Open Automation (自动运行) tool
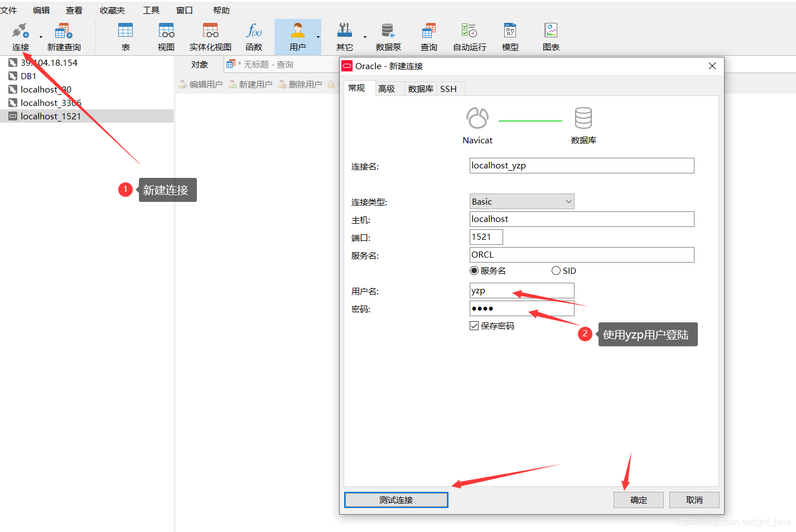Image resolution: width=796 pixels, height=532 pixels. [x=469, y=37]
